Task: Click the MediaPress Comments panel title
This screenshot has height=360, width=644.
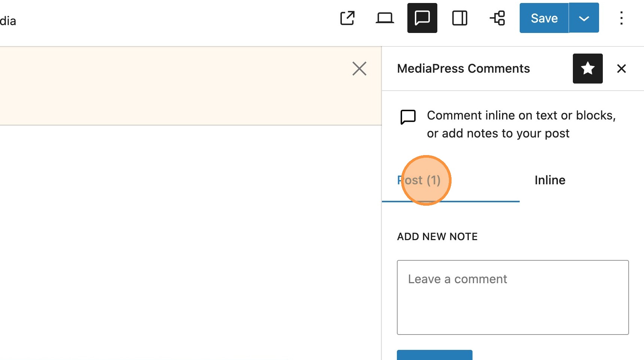Action: (463, 69)
